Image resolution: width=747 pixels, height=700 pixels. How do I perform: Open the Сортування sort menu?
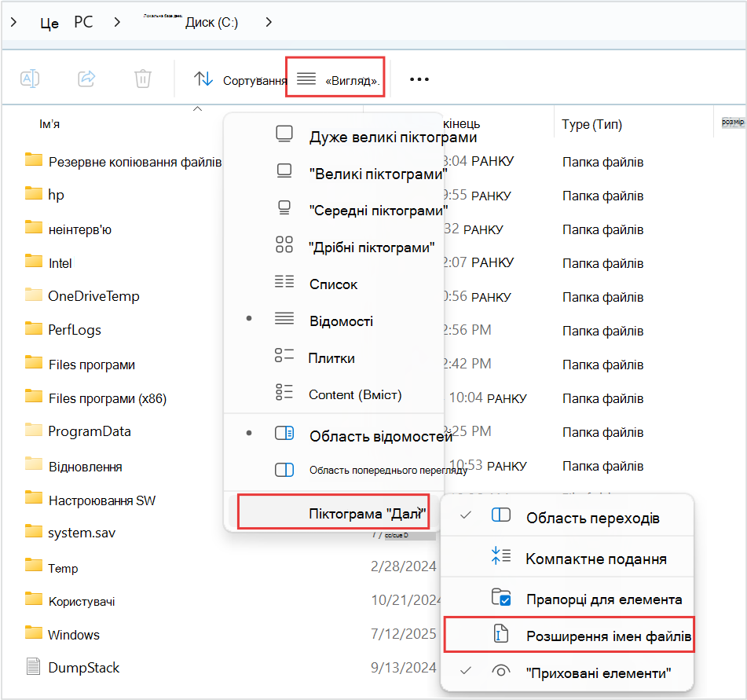[x=240, y=79]
